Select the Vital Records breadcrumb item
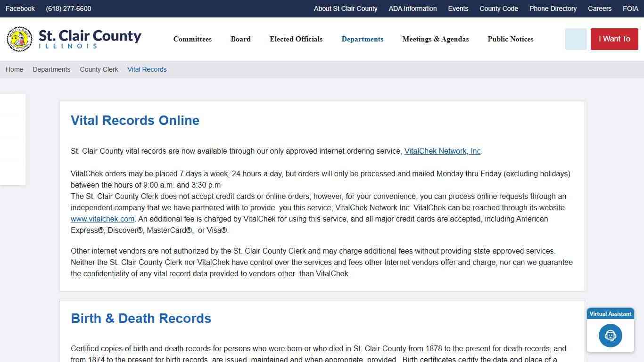Screen dimensions: 644x362 [147, 69]
